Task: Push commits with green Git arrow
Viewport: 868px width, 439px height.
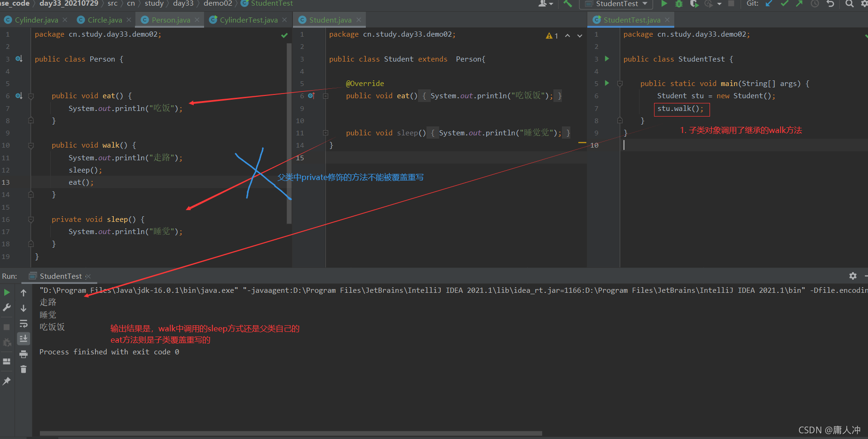Action: pos(799,4)
